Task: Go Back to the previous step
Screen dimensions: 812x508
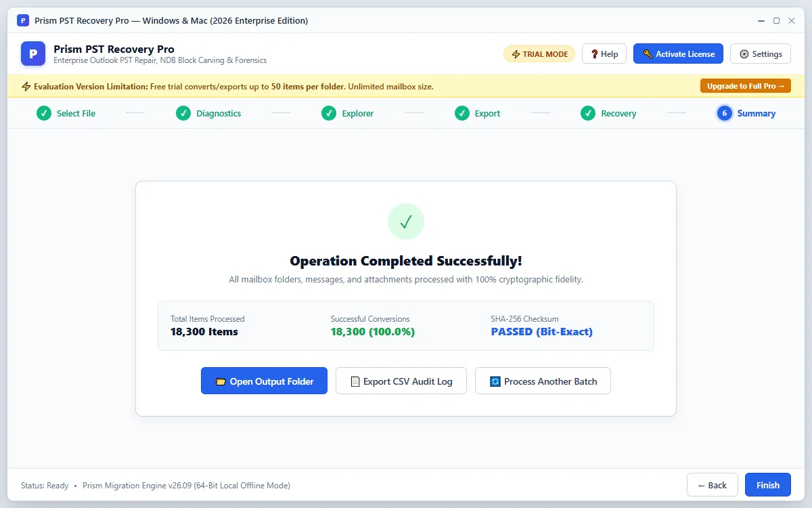Action: (x=713, y=485)
